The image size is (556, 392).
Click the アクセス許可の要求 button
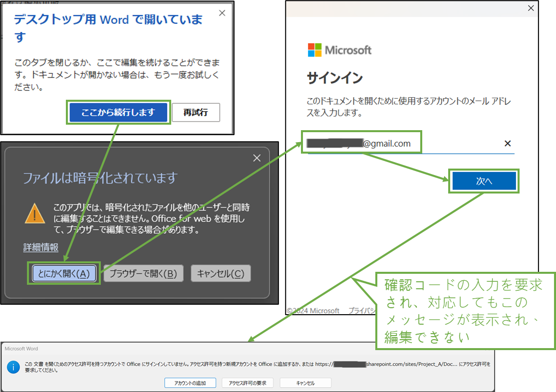point(248,383)
